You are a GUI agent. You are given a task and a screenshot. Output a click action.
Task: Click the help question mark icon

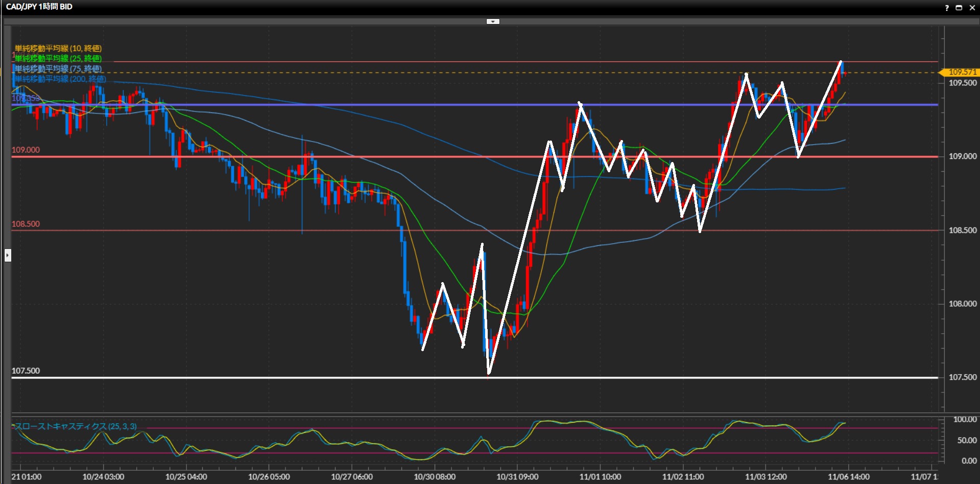[x=946, y=8]
